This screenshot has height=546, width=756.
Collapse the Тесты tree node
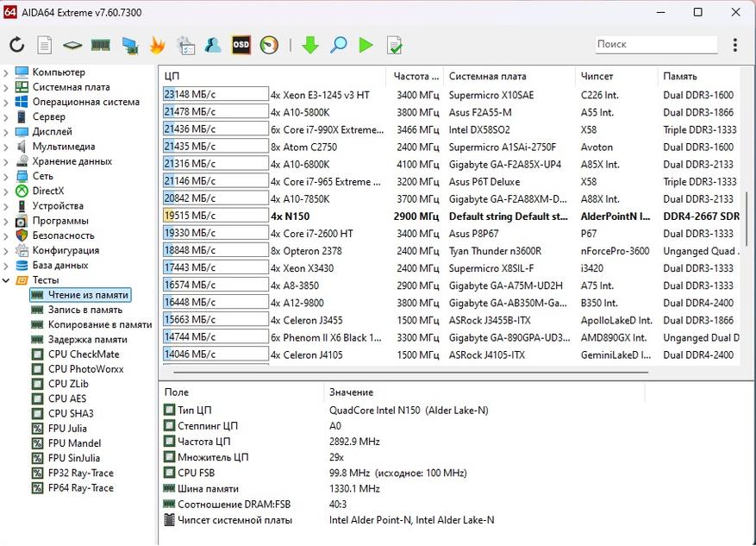pos(6,280)
